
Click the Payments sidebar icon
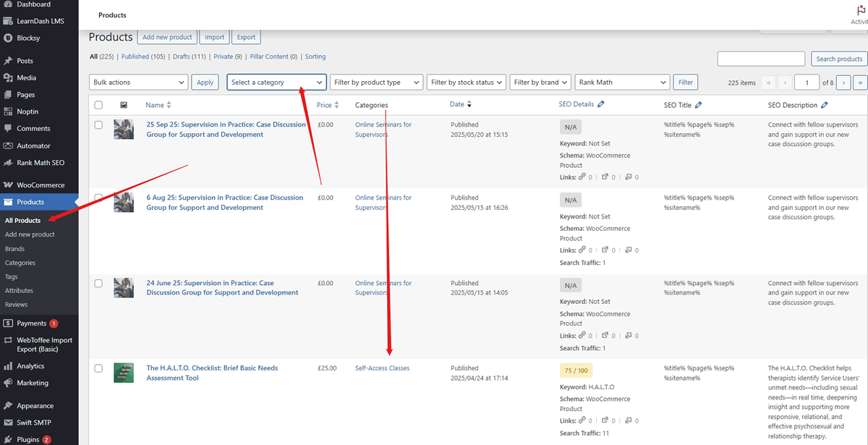point(8,323)
